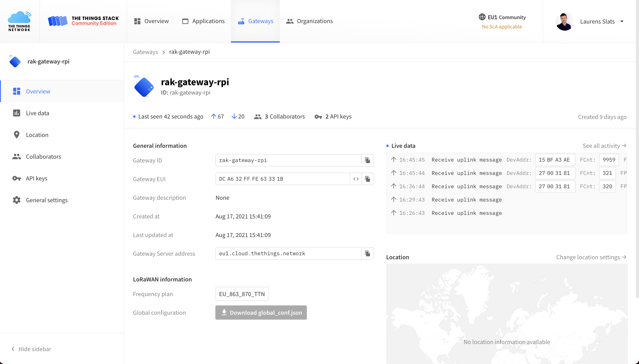Click the location map placeholder
The width and height of the screenshot is (639, 364).
point(507,314)
